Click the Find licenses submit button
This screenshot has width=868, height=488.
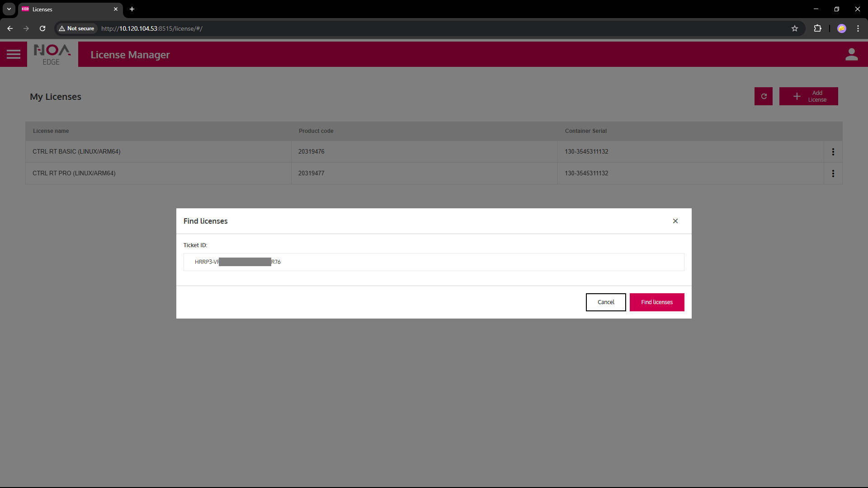click(x=656, y=302)
